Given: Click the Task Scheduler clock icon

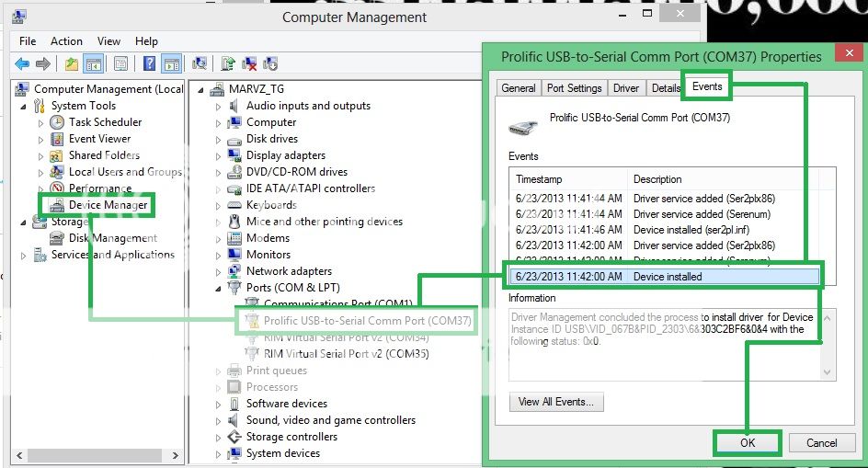Looking at the screenshot, I should pyautogui.click(x=57, y=122).
